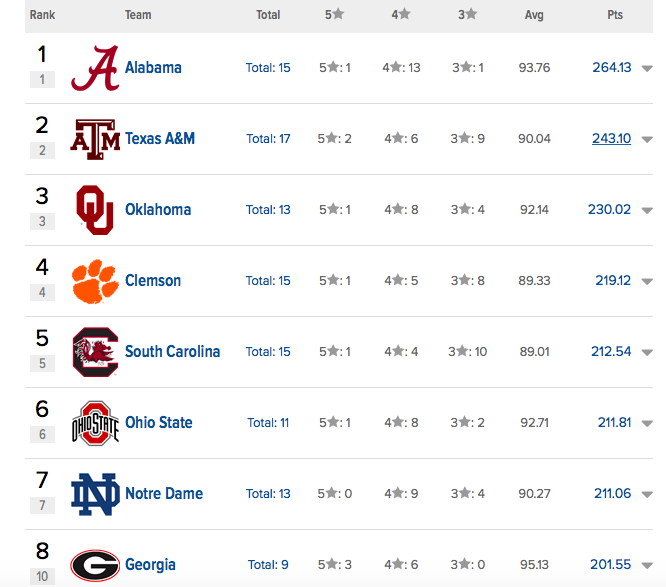Sort by the Pts column header
Viewport: 666px width, 587px height.
pyautogui.click(x=614, y=15)
